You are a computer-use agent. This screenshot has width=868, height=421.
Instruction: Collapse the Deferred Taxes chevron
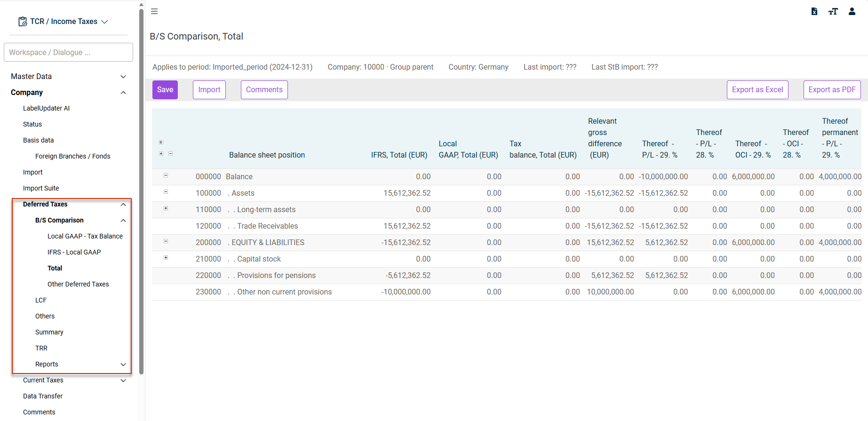pos(123,205)
